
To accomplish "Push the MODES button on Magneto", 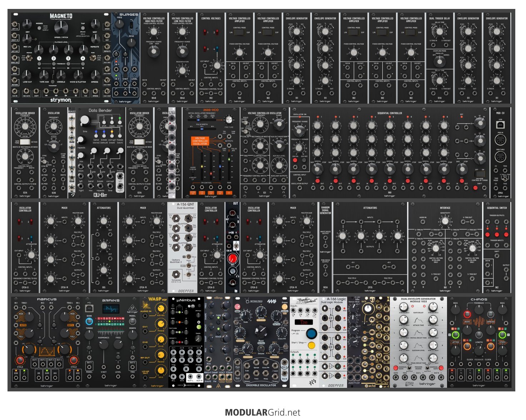I will tap(39, 28).
